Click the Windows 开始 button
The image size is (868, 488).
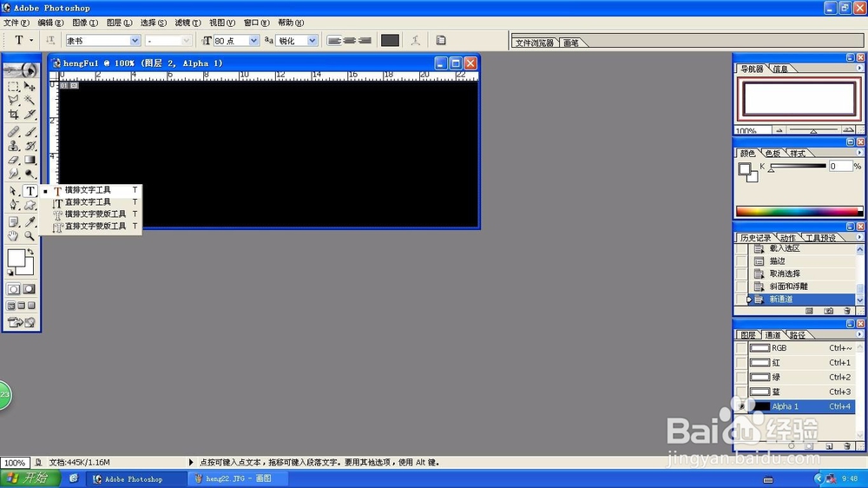tap(30, 478)
